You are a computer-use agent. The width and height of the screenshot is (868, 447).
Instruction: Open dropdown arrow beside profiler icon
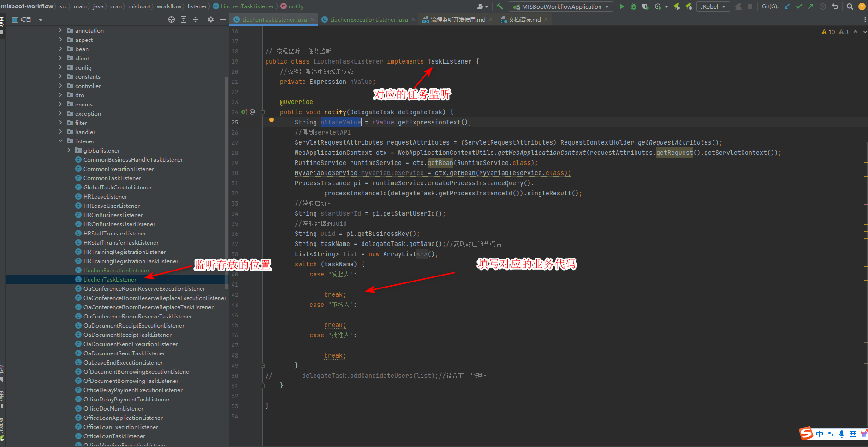[x=666, y=7]
